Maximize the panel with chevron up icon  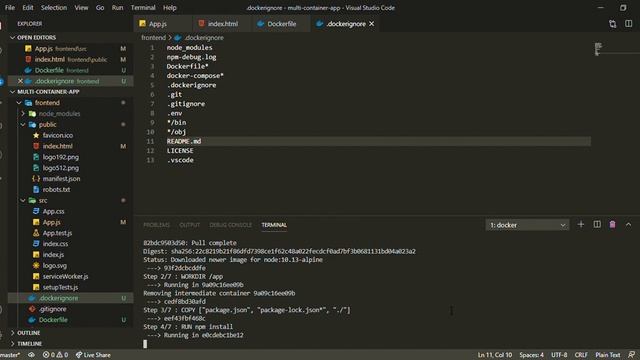tap(628, 224)
